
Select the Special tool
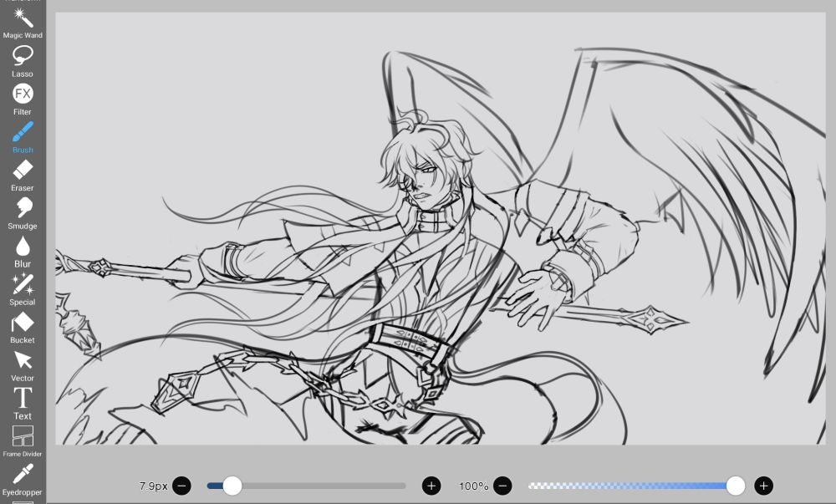click(x=23, y=289)
